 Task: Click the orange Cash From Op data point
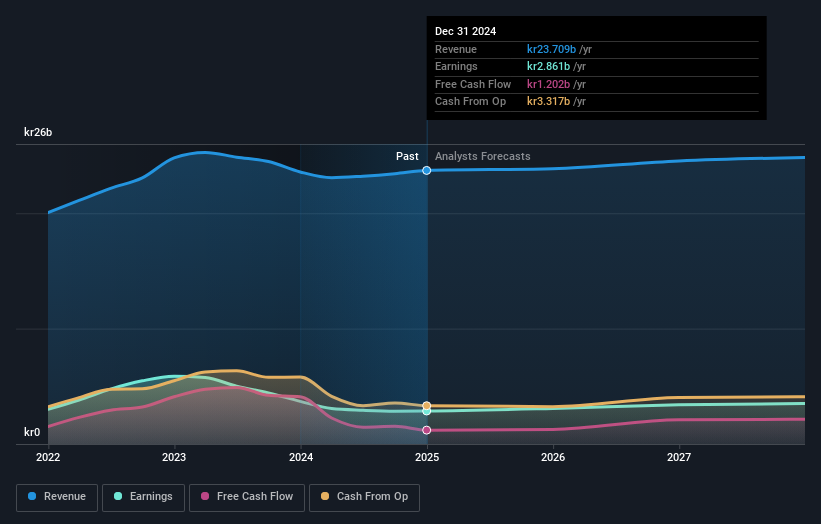click(427, 405)
